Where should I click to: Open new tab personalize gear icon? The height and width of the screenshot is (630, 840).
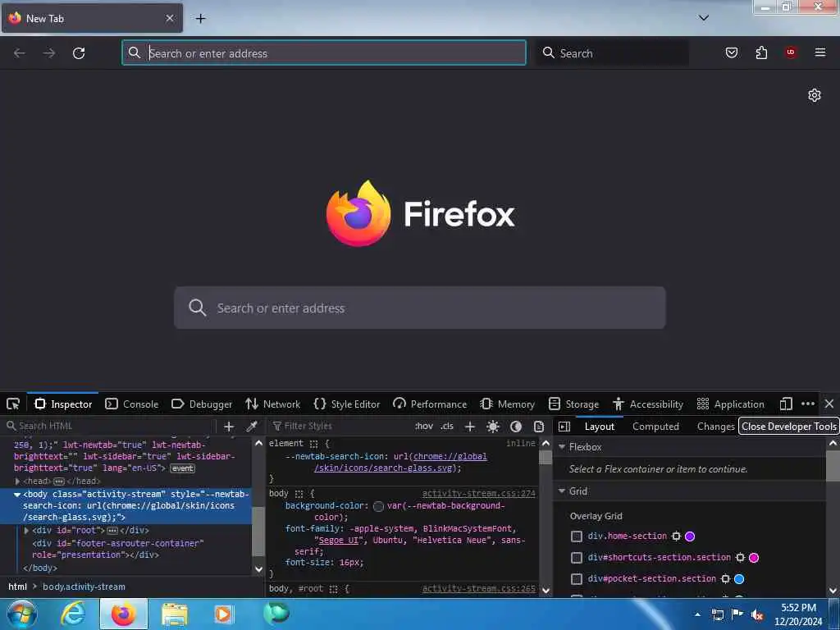click(x=815, y=95)
